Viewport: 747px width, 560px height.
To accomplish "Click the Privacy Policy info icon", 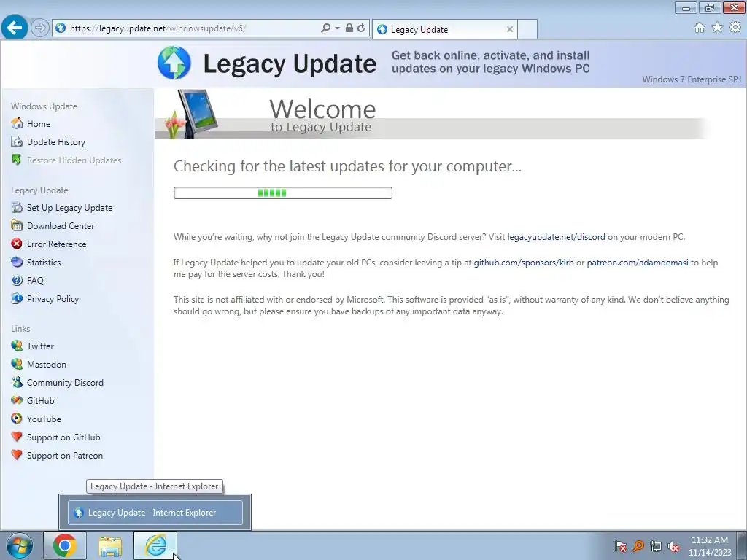I will point(17,298).
